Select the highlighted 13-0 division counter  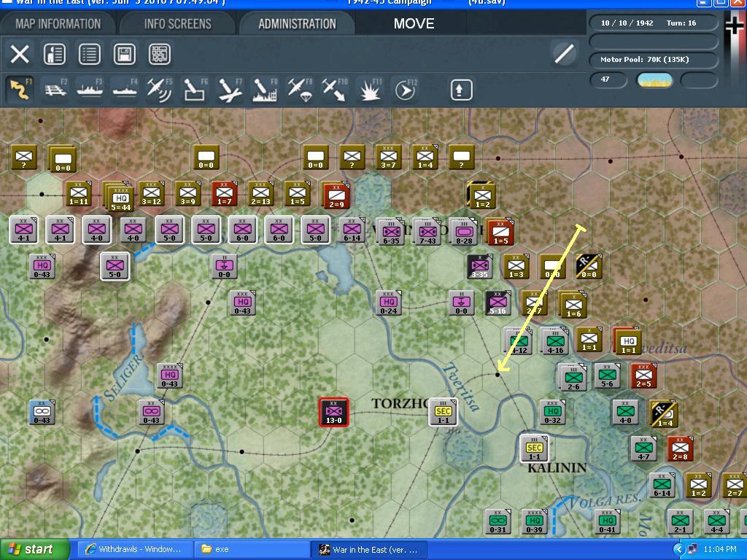pyautogui.click(x=333, y=412)
